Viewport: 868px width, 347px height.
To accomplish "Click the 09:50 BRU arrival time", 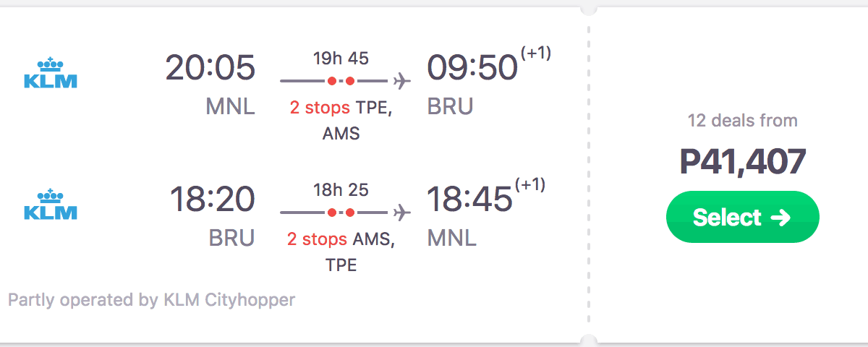I will [472, 69].
